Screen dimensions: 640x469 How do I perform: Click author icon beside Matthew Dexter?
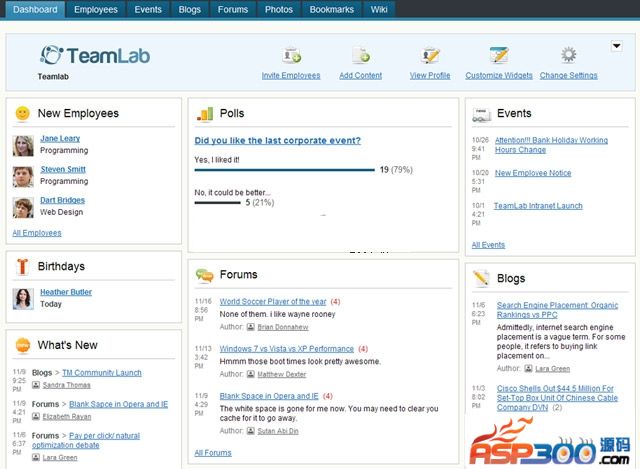point(251,374)
